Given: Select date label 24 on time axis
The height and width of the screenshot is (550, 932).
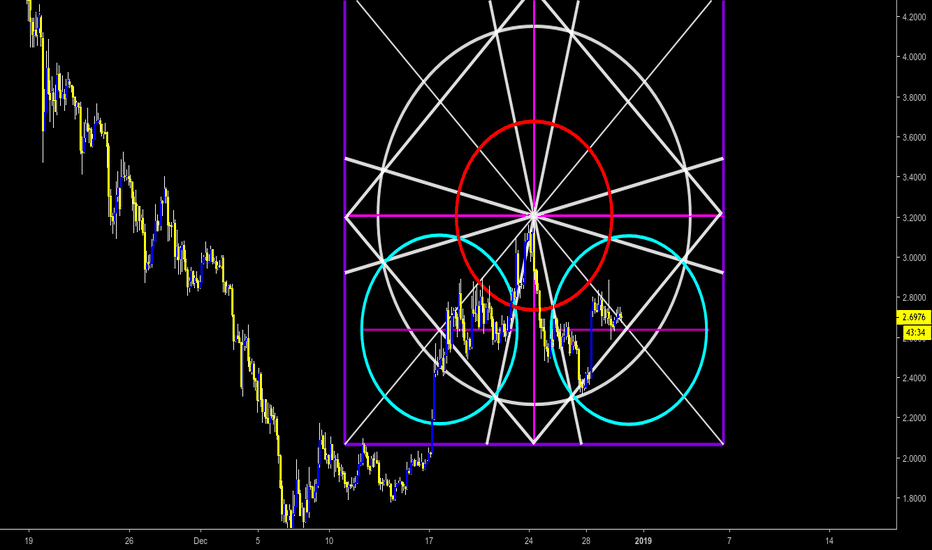Looking at the screenshot, I should tap(529, 540).
